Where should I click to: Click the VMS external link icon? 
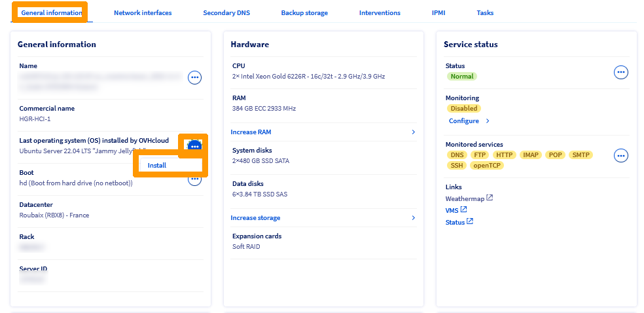(x=464, y=210)
